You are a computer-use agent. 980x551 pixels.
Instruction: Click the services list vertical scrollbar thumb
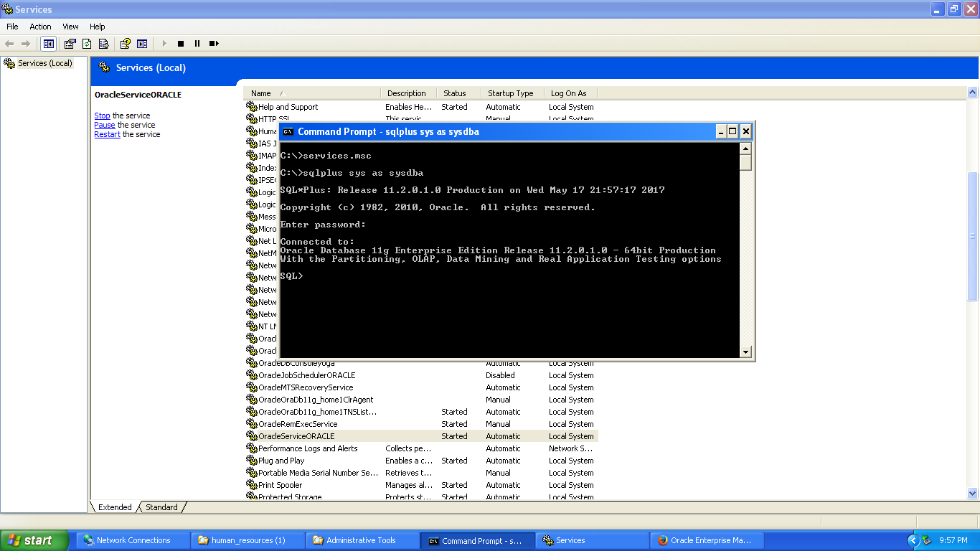973,236
